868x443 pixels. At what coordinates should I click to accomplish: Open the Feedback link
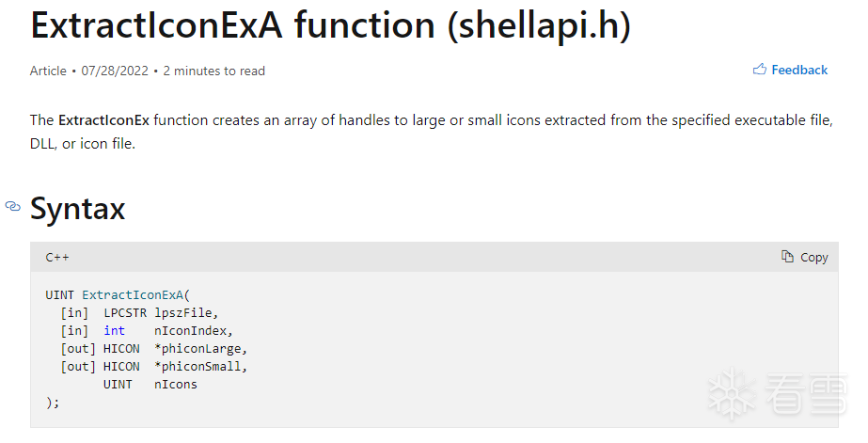(x=799, y=70)
